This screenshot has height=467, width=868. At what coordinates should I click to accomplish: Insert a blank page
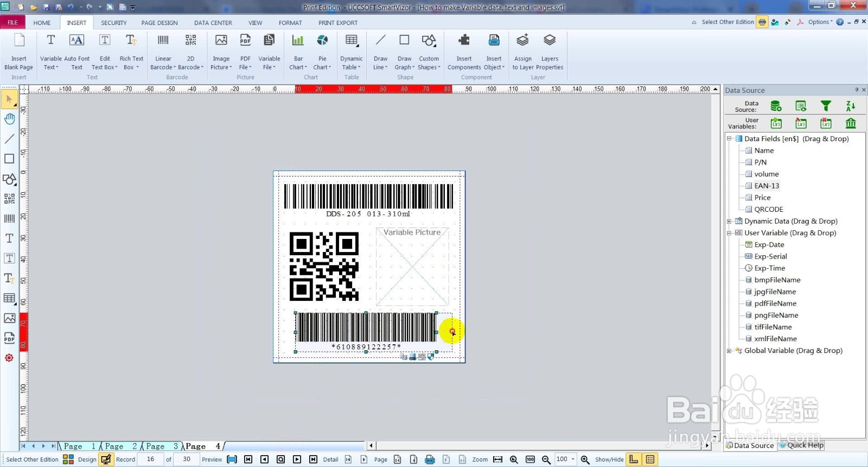pyautogui.click(x=19, y=52)
